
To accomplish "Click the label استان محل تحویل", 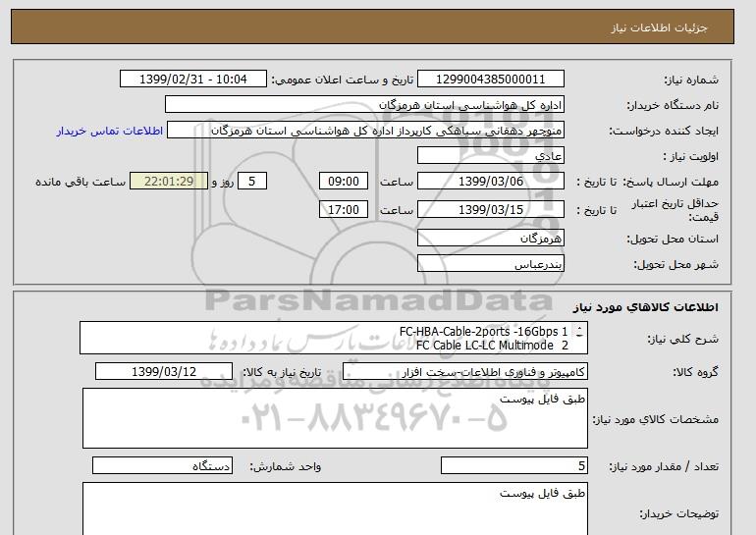I will [x=673, y=239].
